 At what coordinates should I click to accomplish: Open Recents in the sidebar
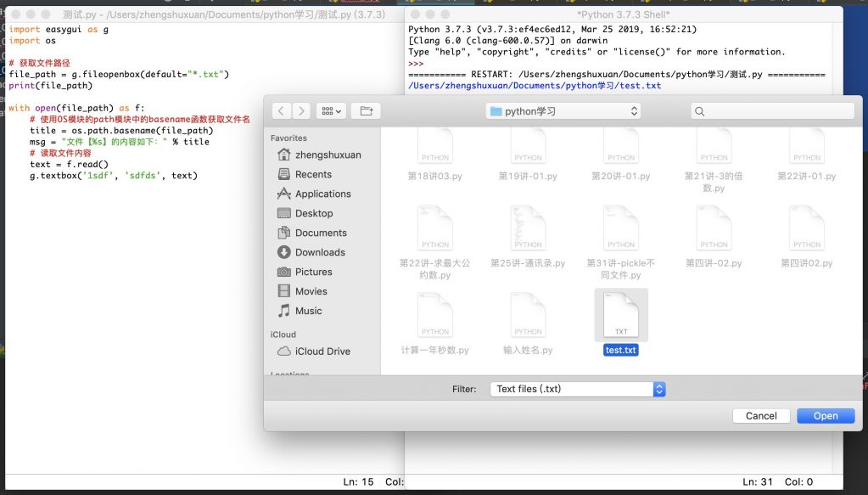click(313, 174)
